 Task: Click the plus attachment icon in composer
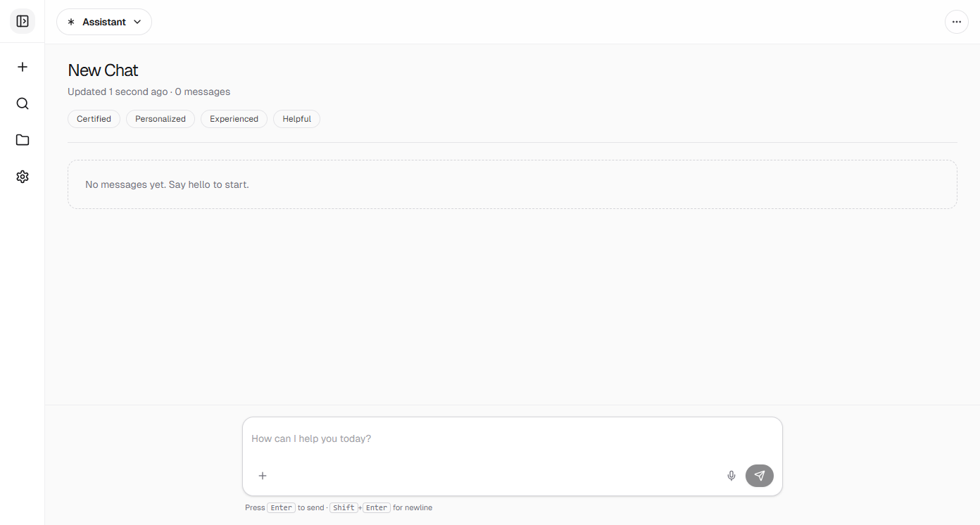[x=263, y=476]
